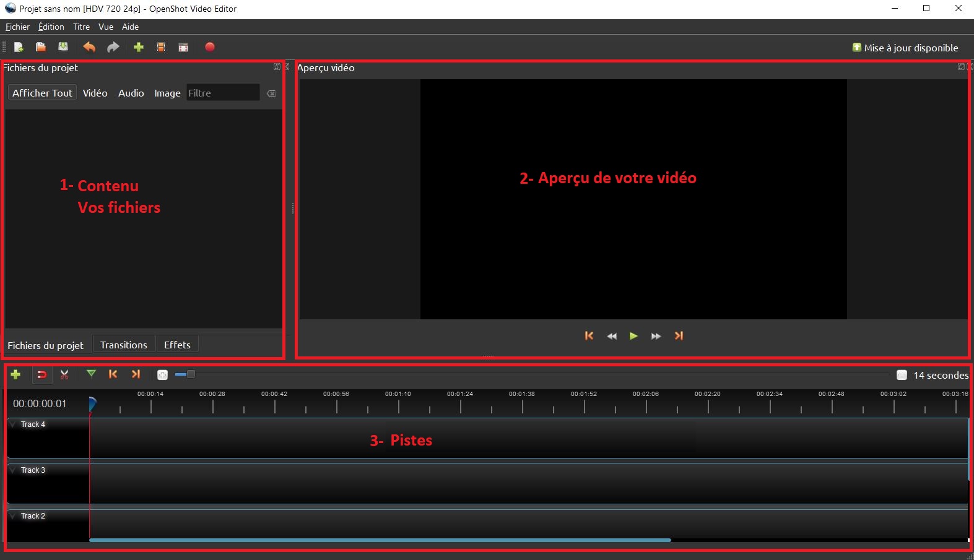Viewport: 974px width, 560px height.
Task: Jump to end in video preview controls
Action: pyautogui.click(x=679, y=335)
